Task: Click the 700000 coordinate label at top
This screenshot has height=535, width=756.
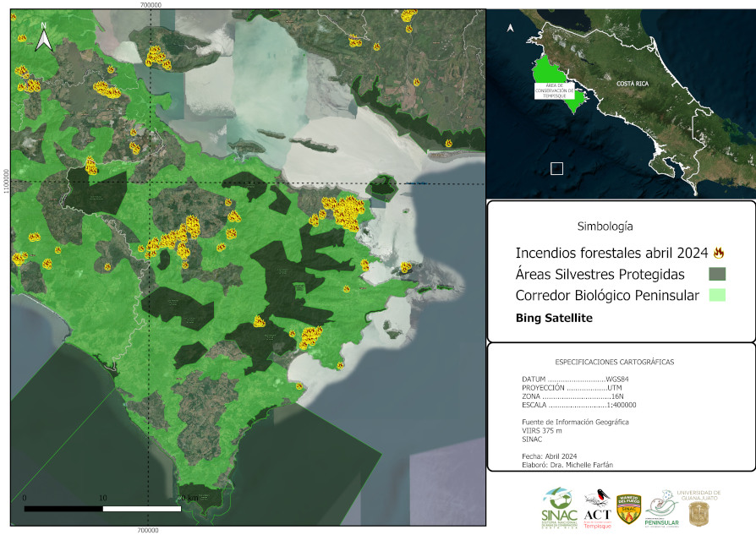Action: (x=150, y=5)
